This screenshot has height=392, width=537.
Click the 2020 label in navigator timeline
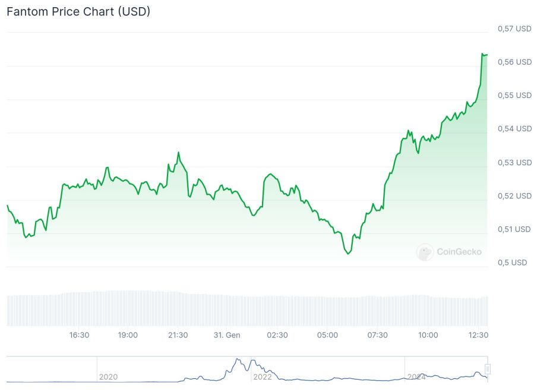(x=108, y=377)
